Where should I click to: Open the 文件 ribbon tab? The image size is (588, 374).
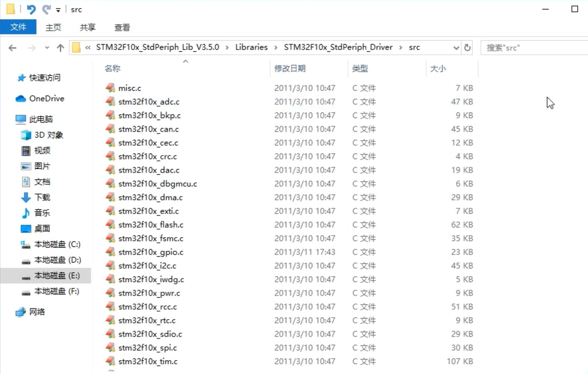[x=18, y=27]
